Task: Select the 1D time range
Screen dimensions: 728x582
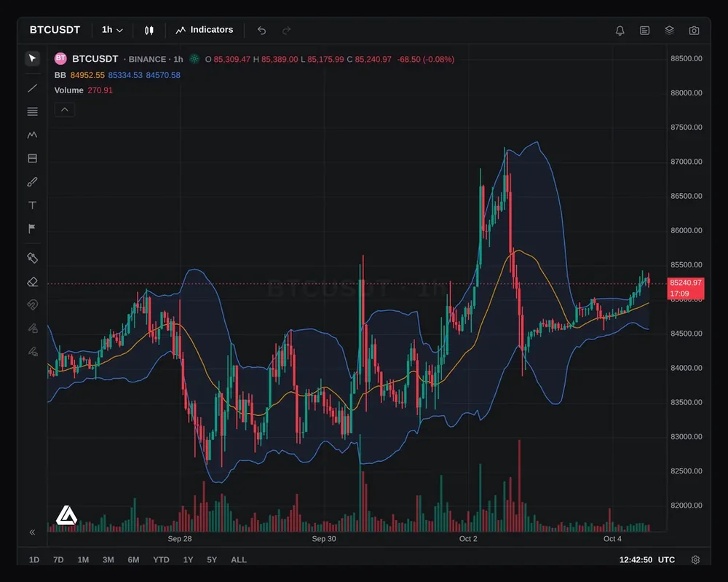Action: click(x=34, y=559)
